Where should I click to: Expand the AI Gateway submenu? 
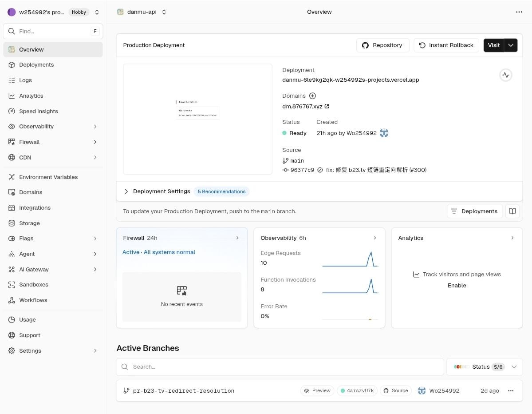(x=95, y=269)
